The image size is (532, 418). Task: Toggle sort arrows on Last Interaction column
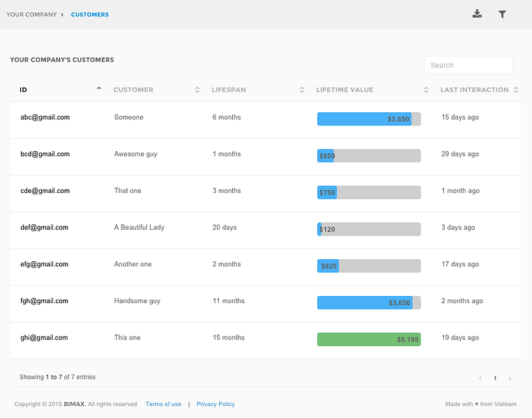[516, 90]
